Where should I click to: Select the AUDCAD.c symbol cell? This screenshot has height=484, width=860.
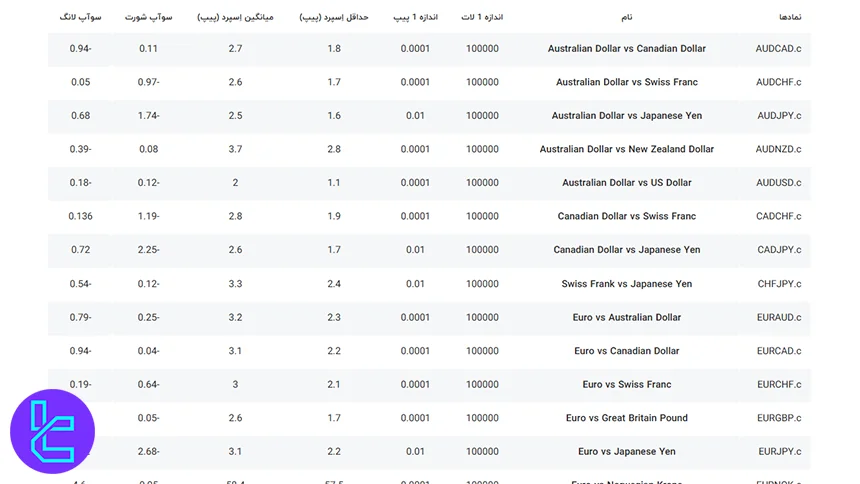[778, 49]
